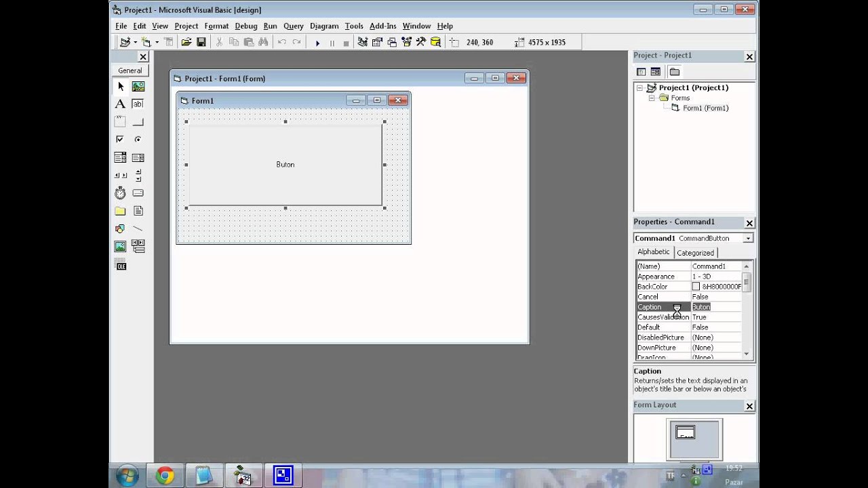Select Form1 (Form1) in project tree
This screenshot has height=488, width=868.
coord(705,108)
